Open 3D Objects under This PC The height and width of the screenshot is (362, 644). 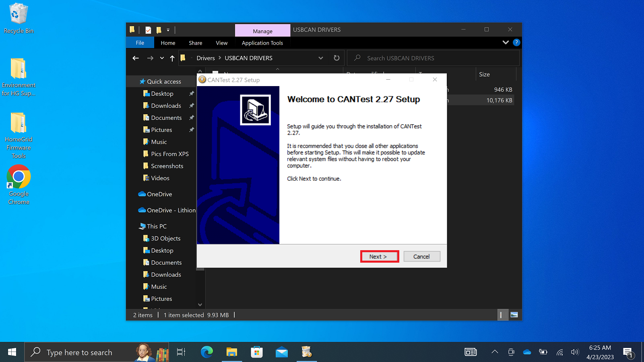[165, 238]
